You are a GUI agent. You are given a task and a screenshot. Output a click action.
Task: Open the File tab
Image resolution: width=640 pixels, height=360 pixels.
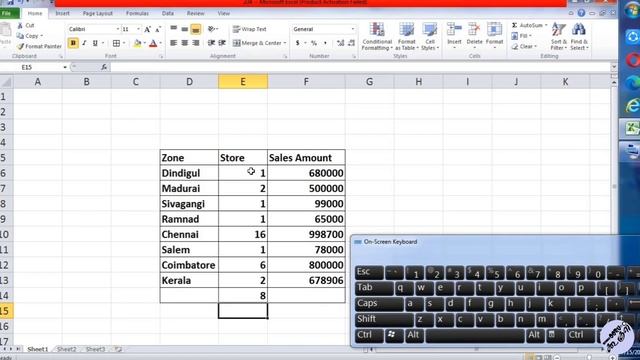coord(9,13)
